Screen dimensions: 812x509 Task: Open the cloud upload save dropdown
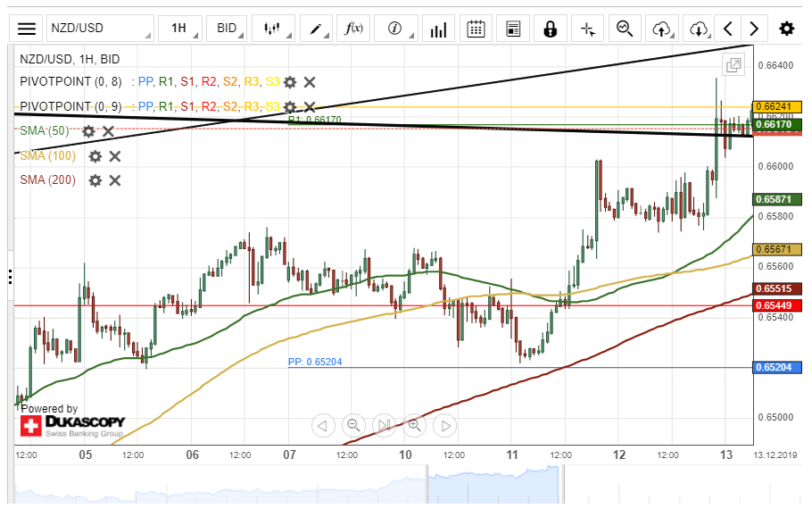tap(662, 29)
